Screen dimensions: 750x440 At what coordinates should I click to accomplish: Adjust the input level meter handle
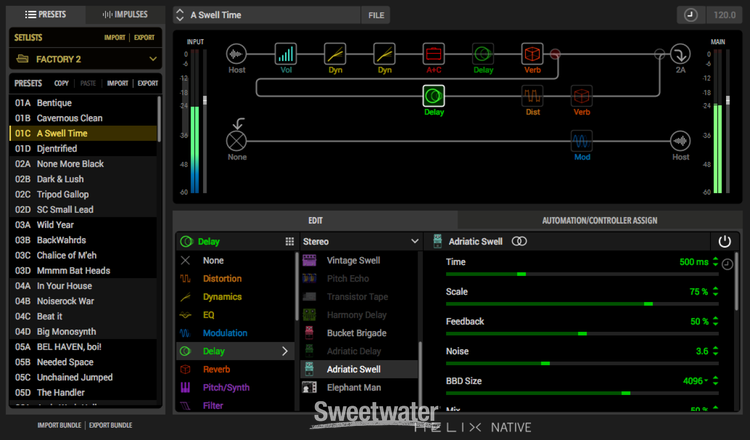[x=205, y=100]
